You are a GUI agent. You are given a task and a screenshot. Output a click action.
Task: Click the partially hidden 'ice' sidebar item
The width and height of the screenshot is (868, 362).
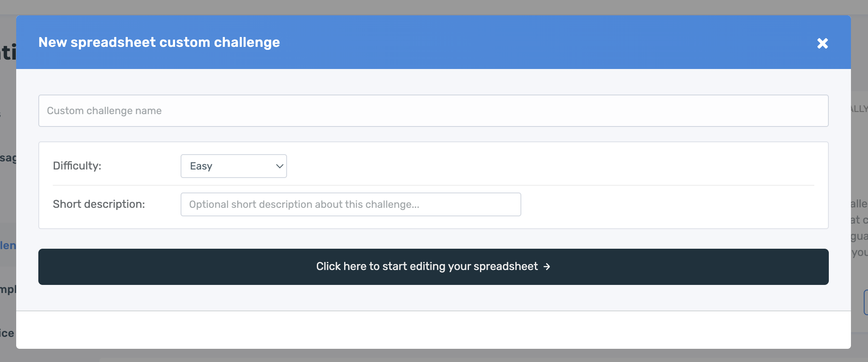[x=7, y=333]
